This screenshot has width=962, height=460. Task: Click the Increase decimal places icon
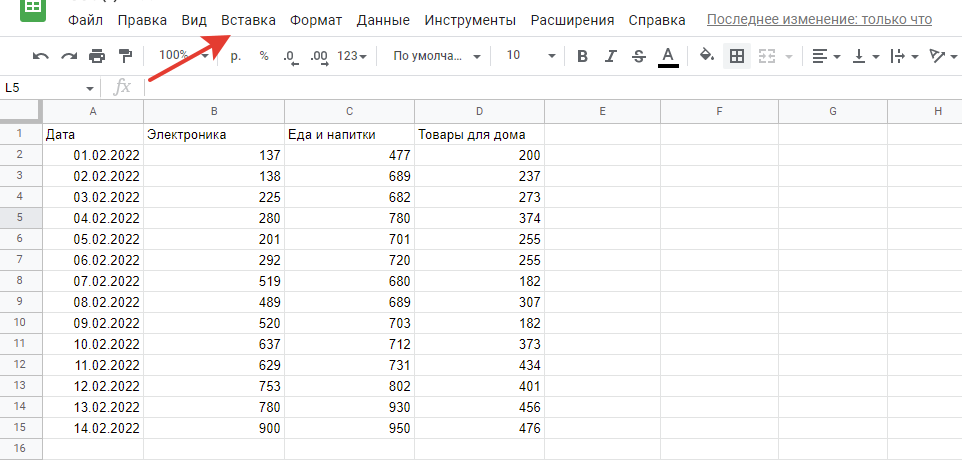click(x=319, y=56)
